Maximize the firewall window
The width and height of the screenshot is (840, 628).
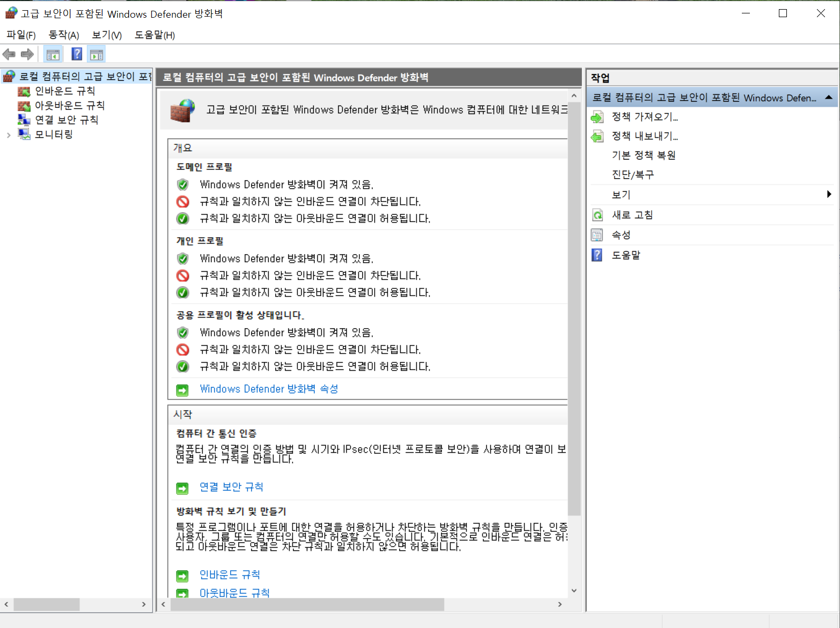pyautogui.click(x=783, y=13)
